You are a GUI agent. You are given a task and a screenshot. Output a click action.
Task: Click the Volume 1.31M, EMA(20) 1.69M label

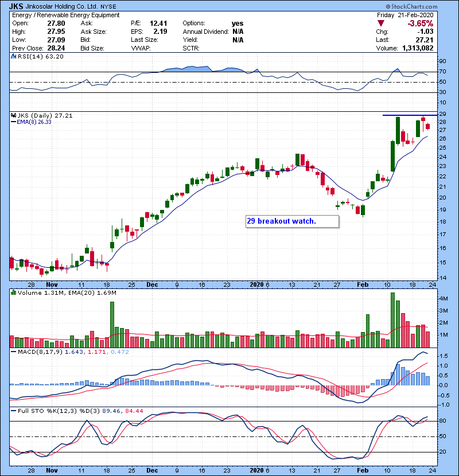[x=67, y=292]
